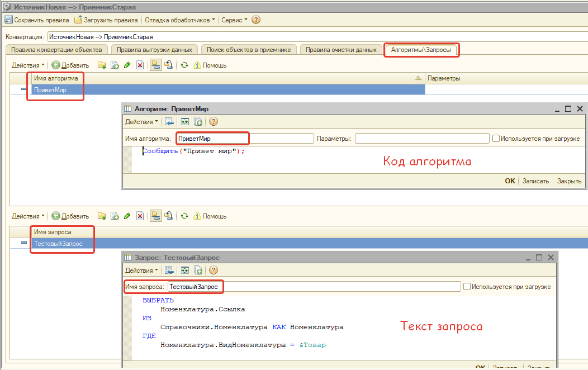Image resolution: width=588 pixels, height=370 pixels.
Task: Check Используется при загрузке in Алгоритм window
Action: pyautogui.click(x=496, y=138)
